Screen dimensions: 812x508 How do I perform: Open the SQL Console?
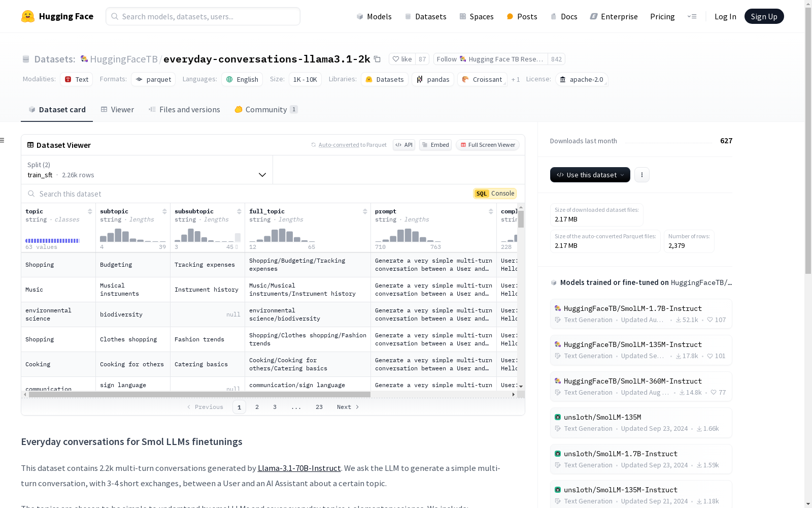point(495,194)
